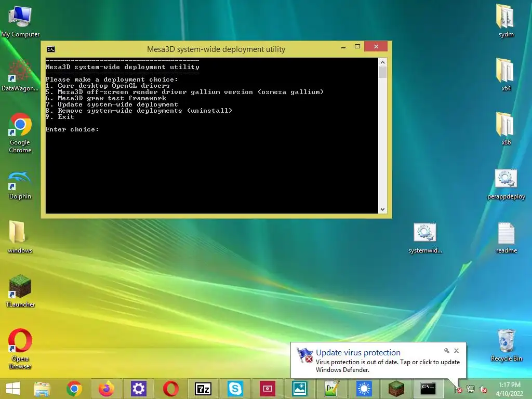Click the "1. Core desktop OpenGL drivers" line

coord(108,86)
